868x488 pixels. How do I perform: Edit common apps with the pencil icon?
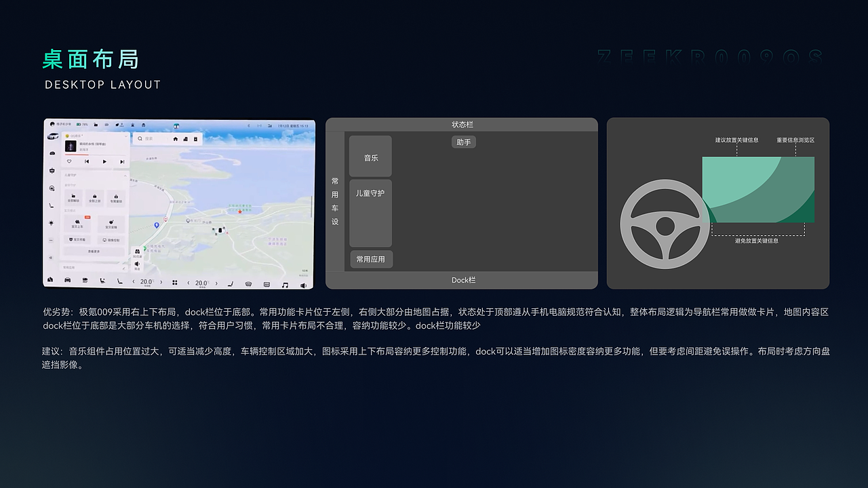124,268
